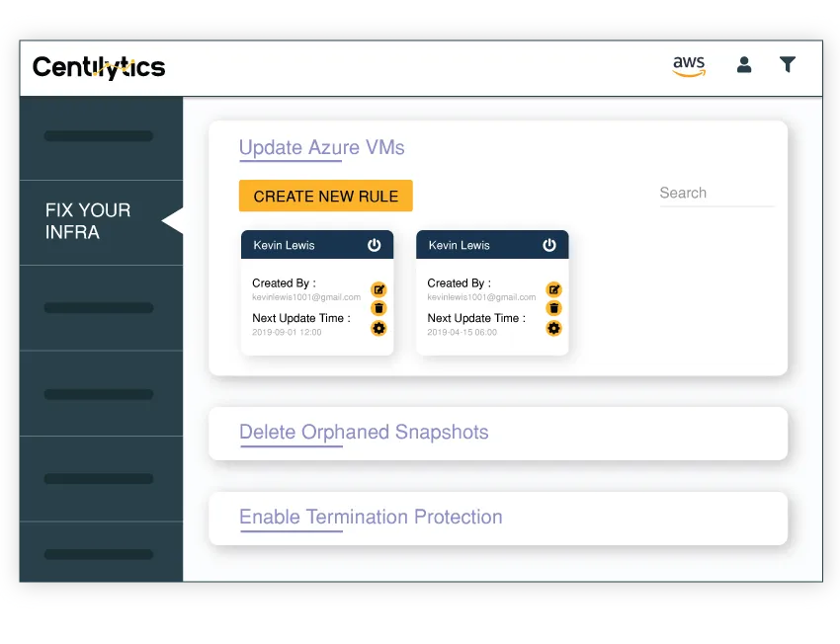The width and height of the screenshot is (840, 644).
Task: Toggle power on first Kevin Lewis rule
Action: click(x=374, y=245)
